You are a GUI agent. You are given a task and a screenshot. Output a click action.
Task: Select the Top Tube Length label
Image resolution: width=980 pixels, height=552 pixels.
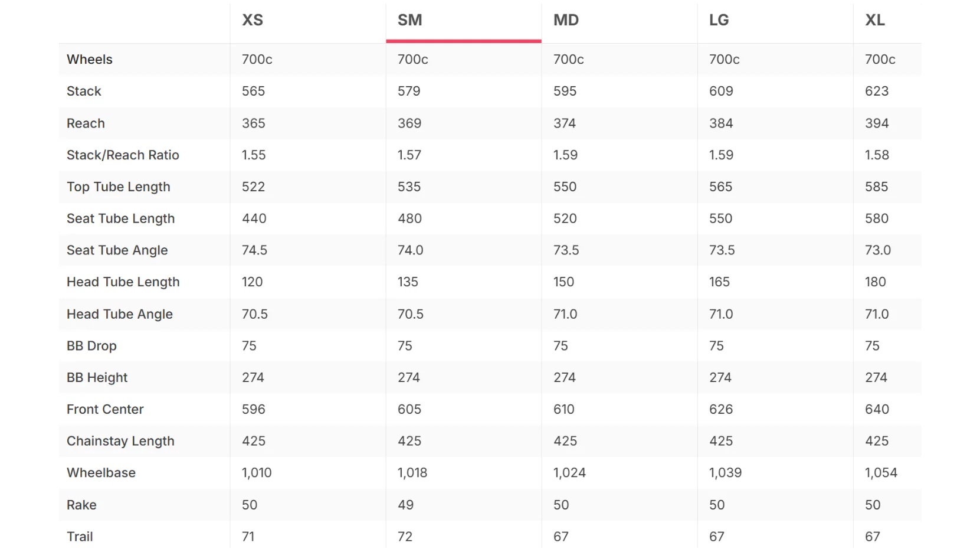point(119,187)
